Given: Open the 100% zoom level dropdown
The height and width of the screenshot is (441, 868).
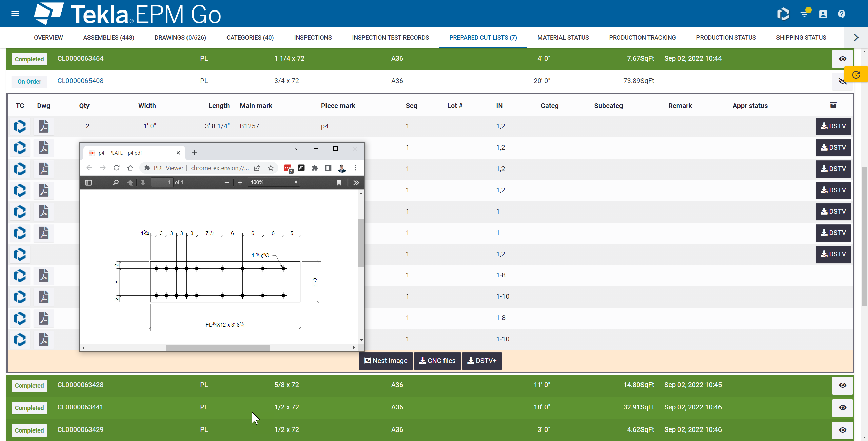Looking at the screenshot, I should pyautogui.click(x=273, y=182).
